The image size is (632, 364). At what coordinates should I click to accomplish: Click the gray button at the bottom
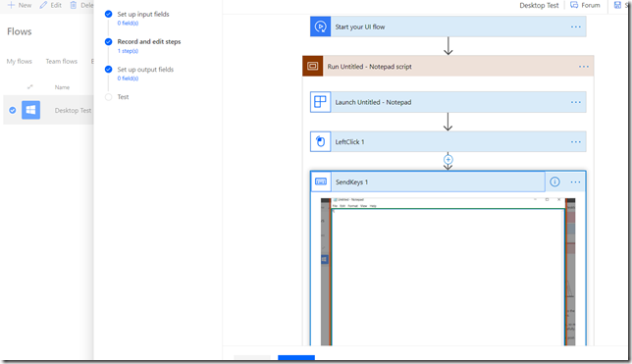(252, 357)
